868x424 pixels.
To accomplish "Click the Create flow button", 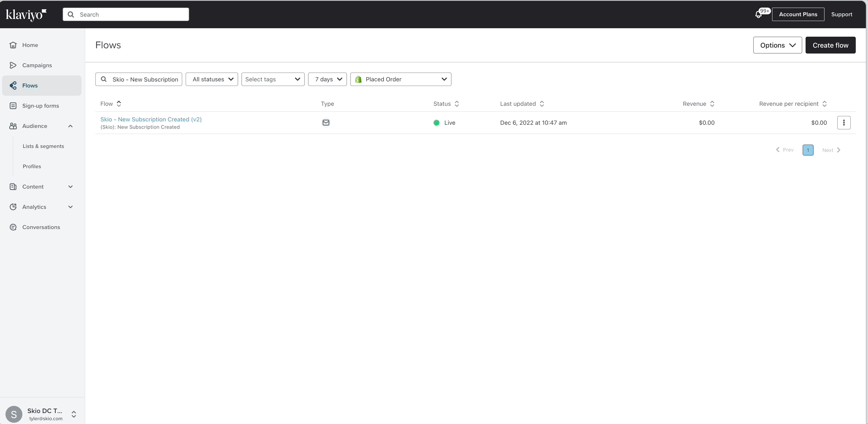I will [x=830, y=45].
